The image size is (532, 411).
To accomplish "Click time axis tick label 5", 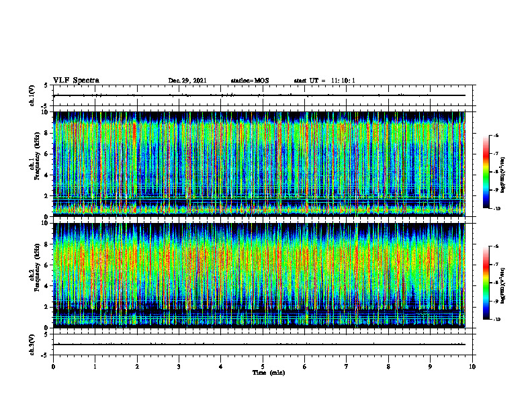I will (x=263, y=367).
